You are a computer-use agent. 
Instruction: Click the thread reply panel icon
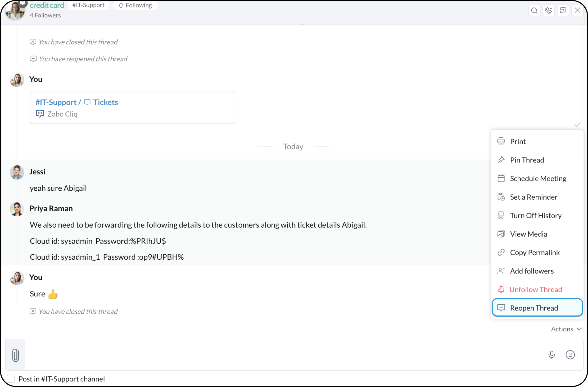coord(563,10)
